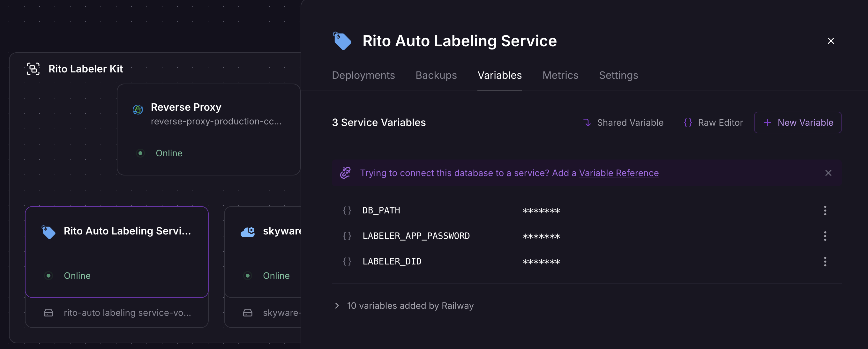Image resolution: width=868 pixels, height=349 pixels.
Task: Click the blue tag icon in panel header
Action: [342, 41]
